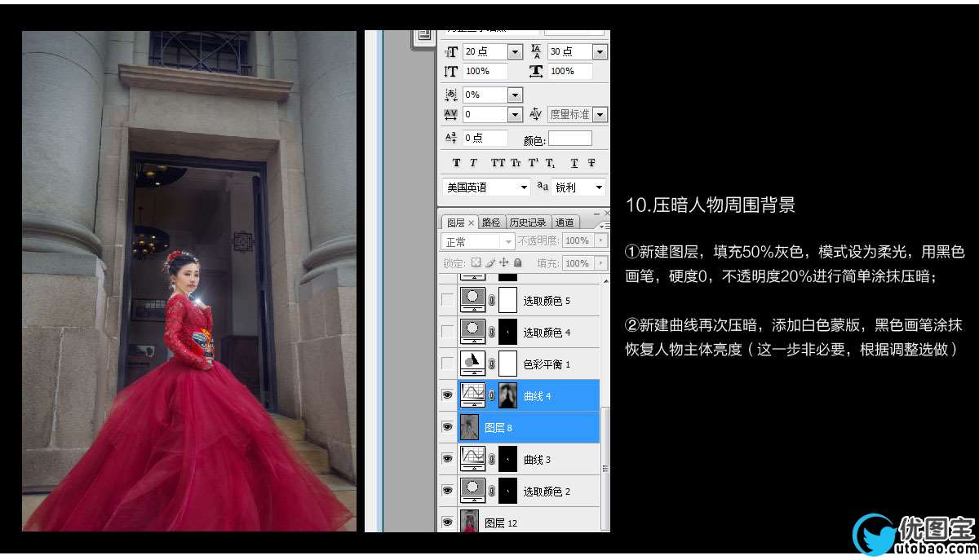Enable lock transparent pixels
This screenshot has height=560, width=979.
click(x=476, y=262)
